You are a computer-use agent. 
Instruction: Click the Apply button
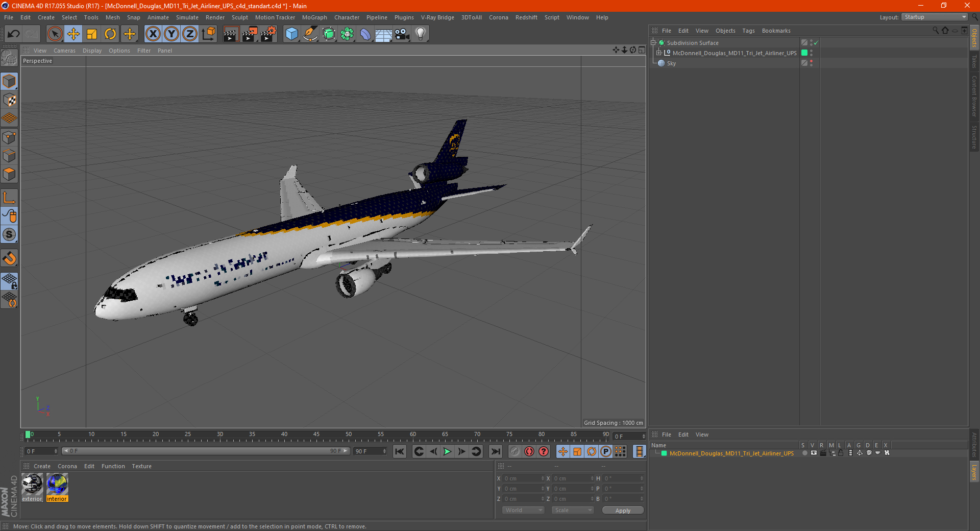pyautogui.click(x=623, y=510)
